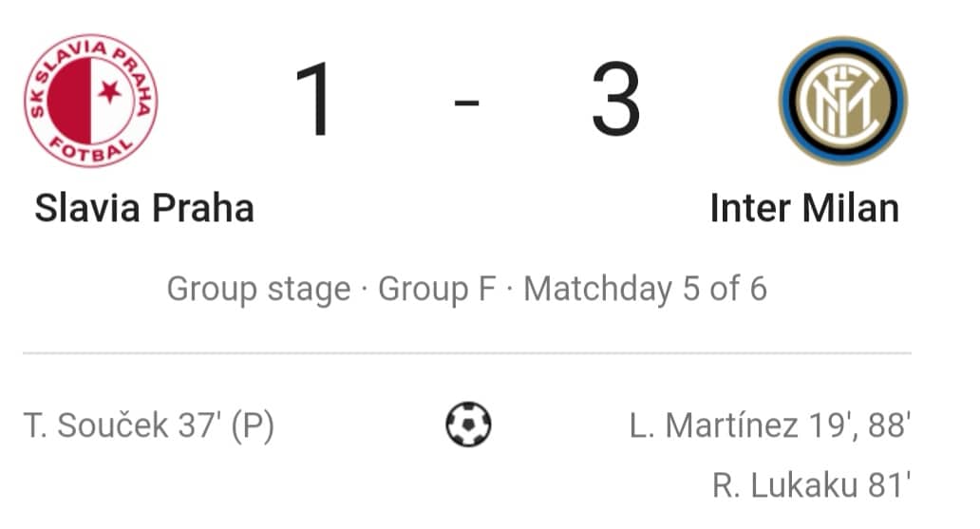This screenshot has width=980, height=529.
Task: Open the Group F link
Action: tap(436, 289)
